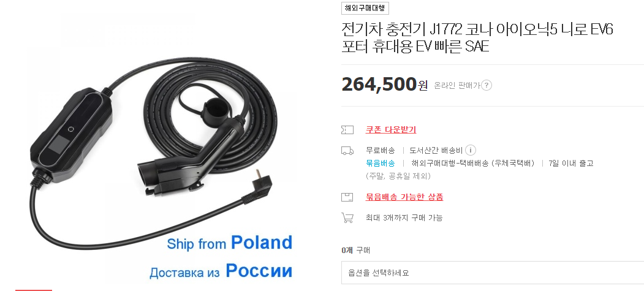Screen dimensions: 644x291
Task: Click the 온라인 판매가 label
Action: [456, 85]
